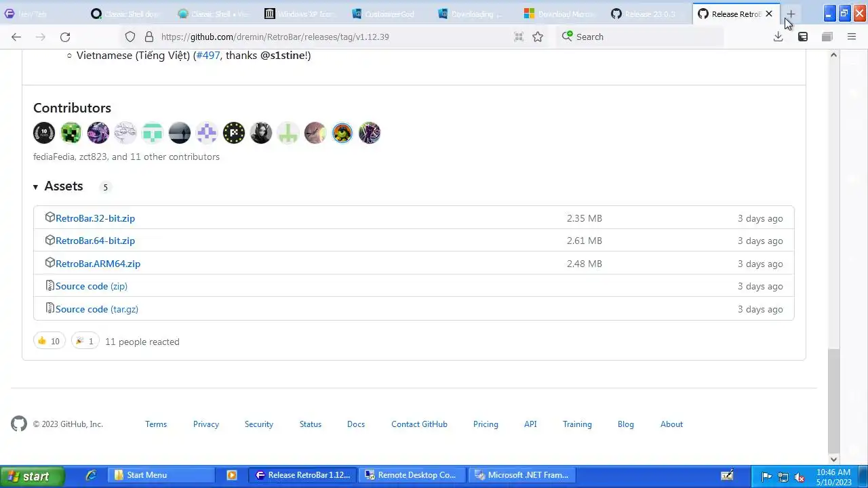
Task: Switch to Start Menu taskbar window
Action: point(161,475)
